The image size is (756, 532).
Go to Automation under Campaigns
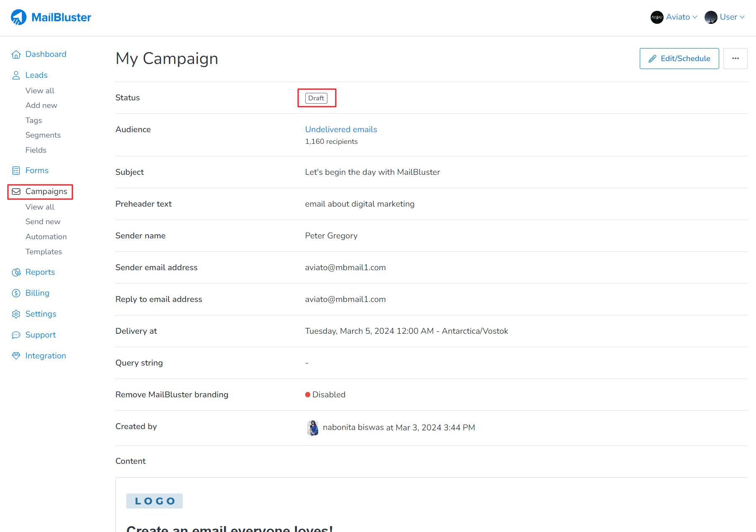tap(46, 237)
